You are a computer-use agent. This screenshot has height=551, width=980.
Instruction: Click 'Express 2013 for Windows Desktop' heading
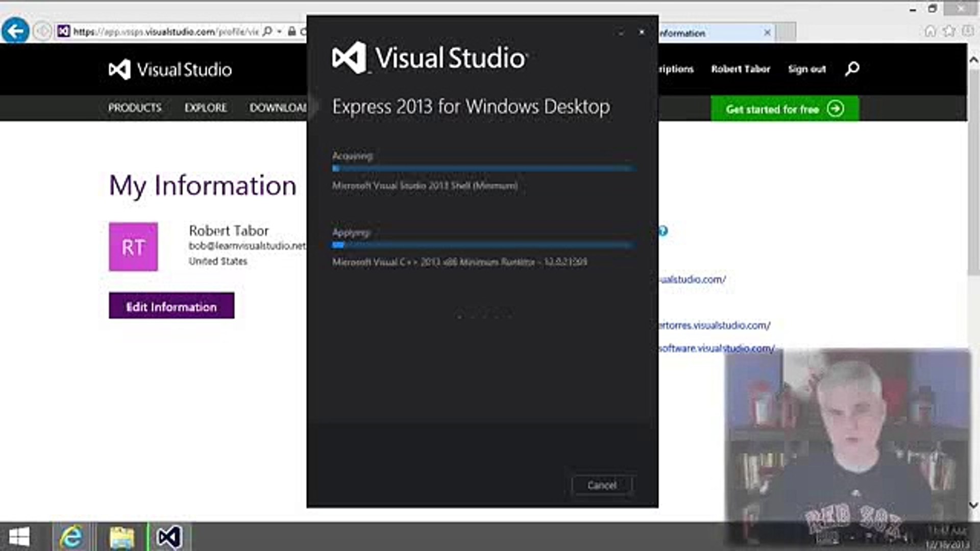coord(471,107)
